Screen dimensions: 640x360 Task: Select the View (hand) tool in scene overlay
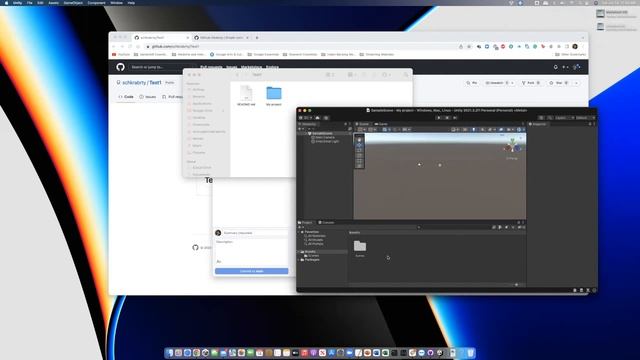(x=359, y=140)
